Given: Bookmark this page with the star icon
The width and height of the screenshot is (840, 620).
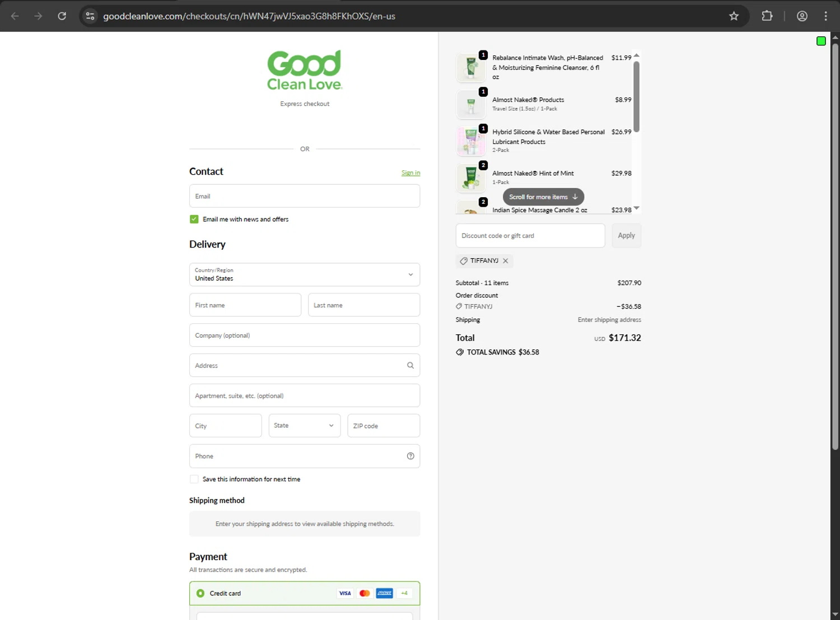Looking at the screenshot, I should (734, 16).
